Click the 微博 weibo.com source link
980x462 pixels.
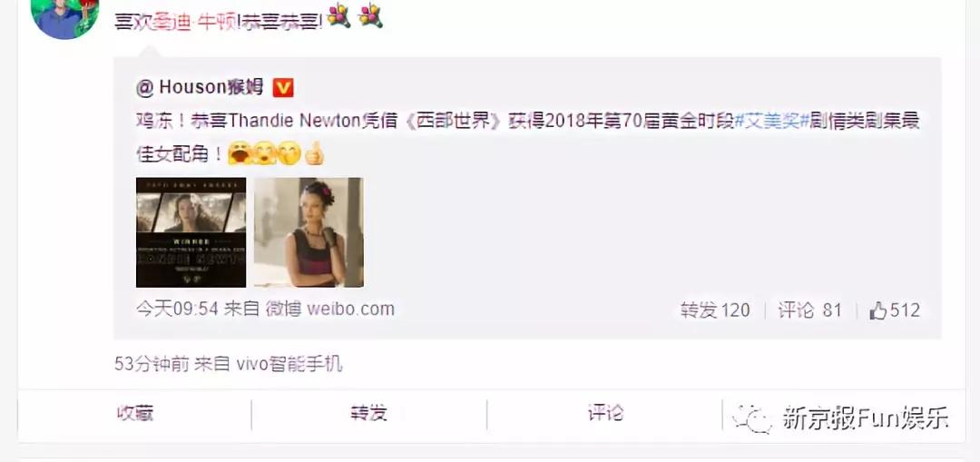coord(330,309)
